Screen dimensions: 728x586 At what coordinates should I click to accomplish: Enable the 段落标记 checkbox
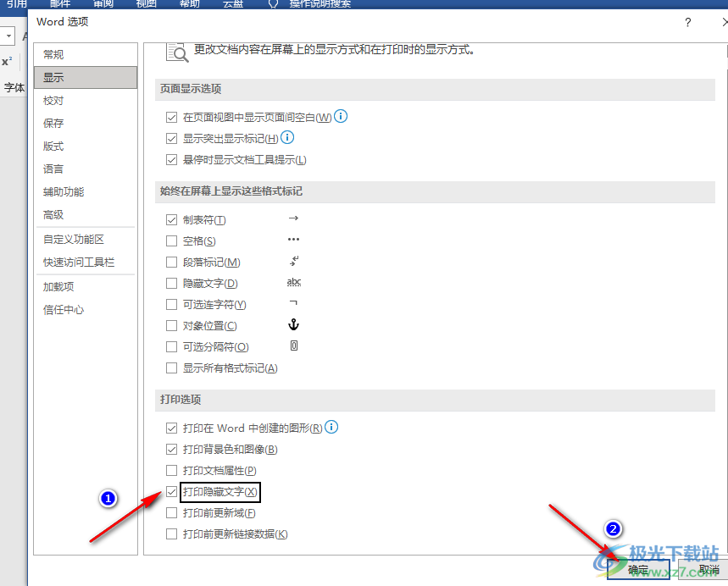(172, 263)
